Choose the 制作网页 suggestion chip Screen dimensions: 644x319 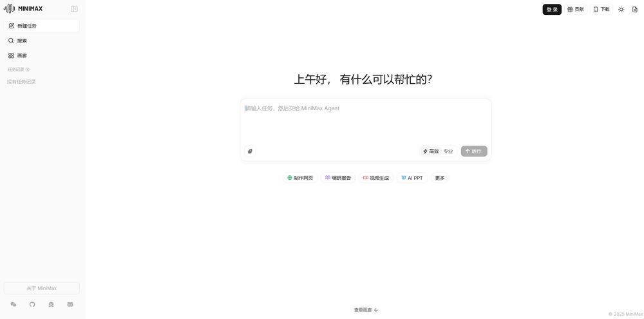(300, 178)
